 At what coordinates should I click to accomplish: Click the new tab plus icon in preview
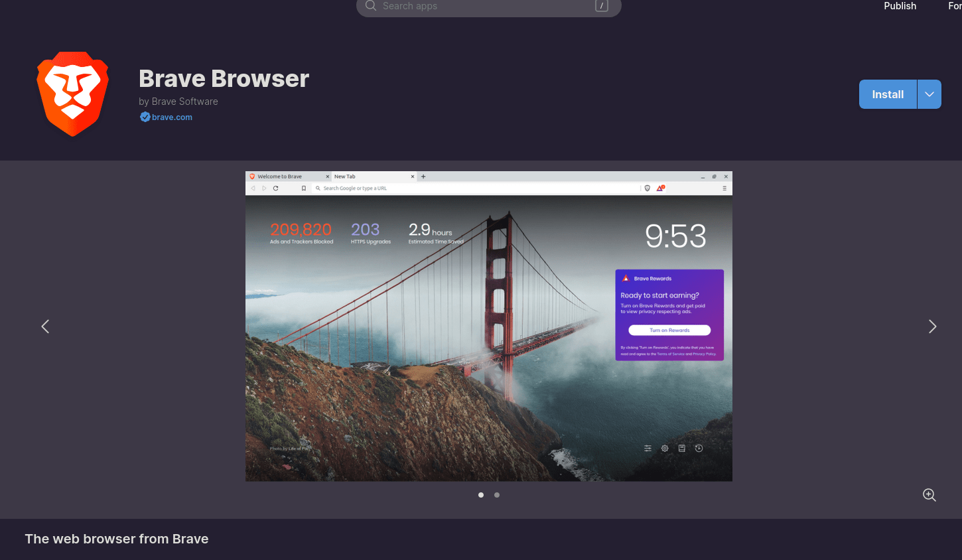pyautogui.click(x=423, y=176)
